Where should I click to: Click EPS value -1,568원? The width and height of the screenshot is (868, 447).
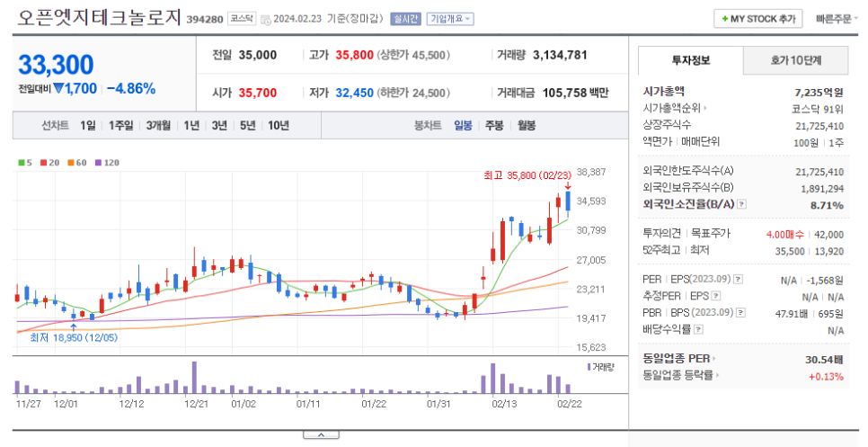(825, 281)
